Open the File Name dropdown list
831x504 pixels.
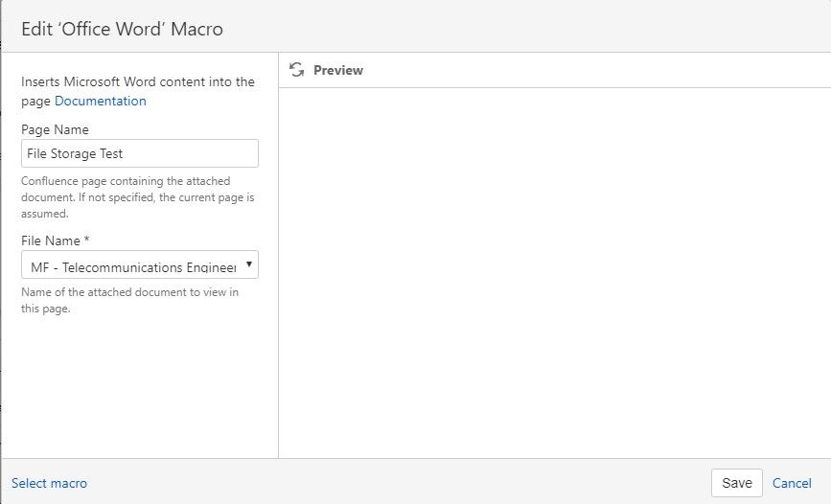(x=140, y=264)
